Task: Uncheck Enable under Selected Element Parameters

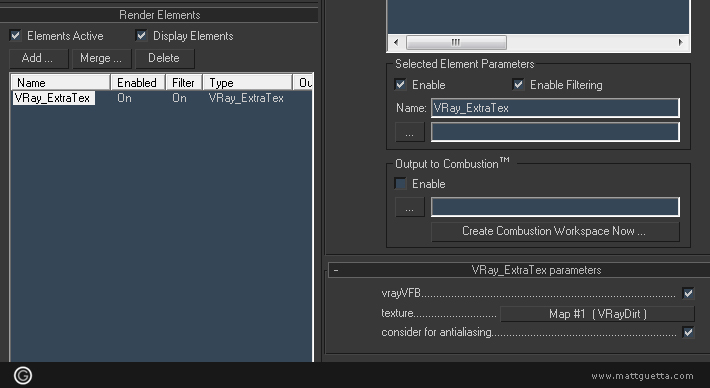Action: tap(400, 85)
